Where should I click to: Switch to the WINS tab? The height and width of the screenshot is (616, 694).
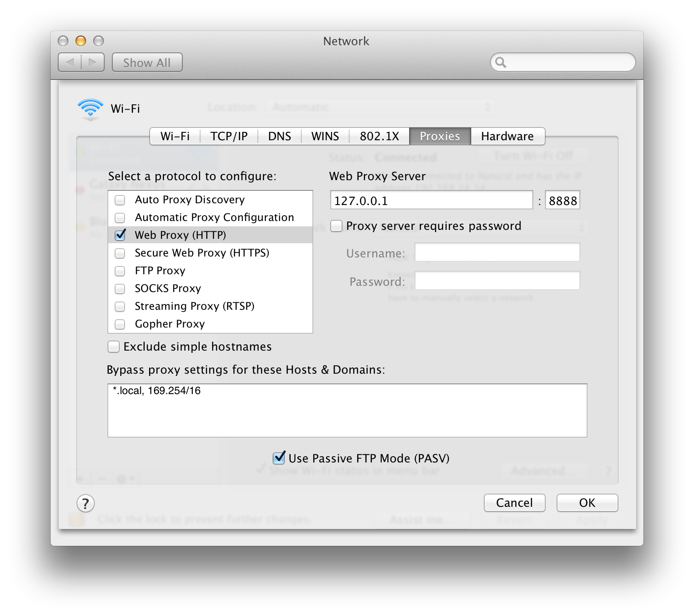coord(325,136)
